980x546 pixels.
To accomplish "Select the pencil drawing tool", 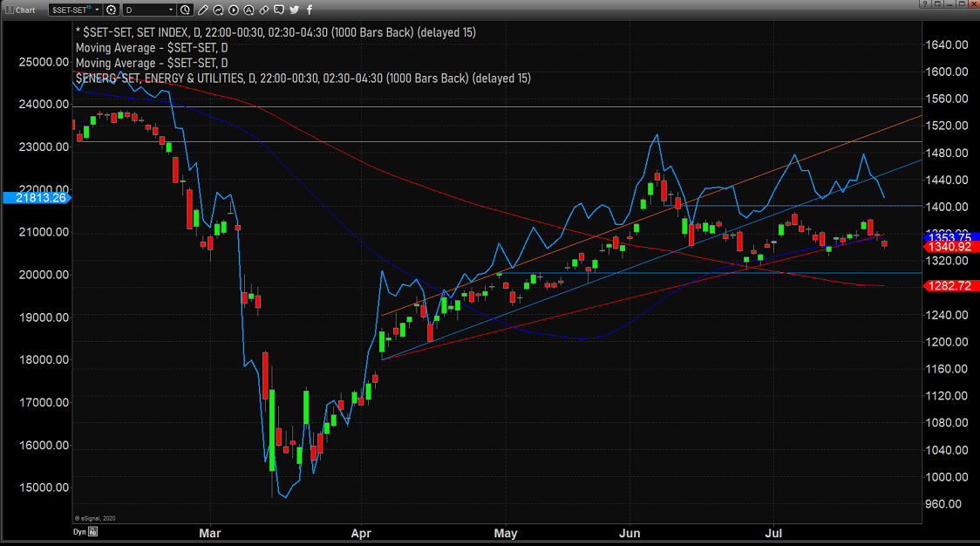I will tap(202, 10).
